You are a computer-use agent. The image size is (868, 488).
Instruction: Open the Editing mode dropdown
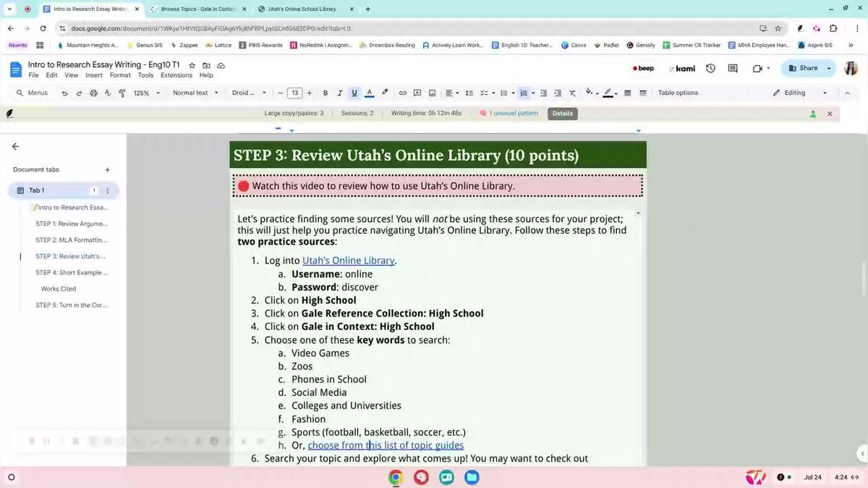799,93
